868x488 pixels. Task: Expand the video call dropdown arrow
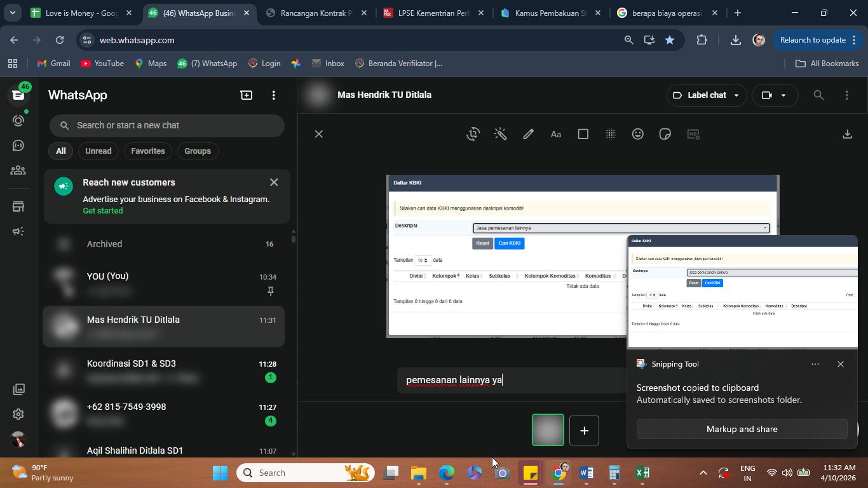click(783, 95)
